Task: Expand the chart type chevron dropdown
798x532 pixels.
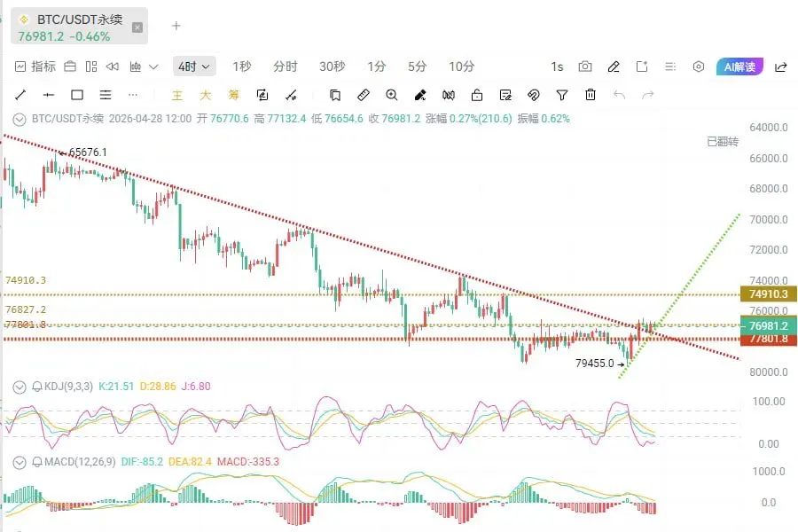Action: (153, 66)
